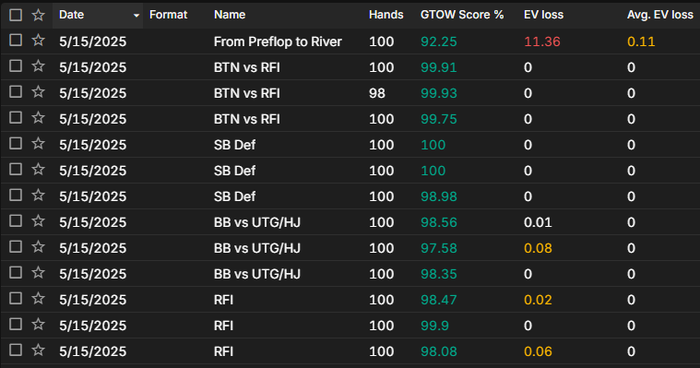Star the BTN vs RFI 99.91 row
Image resolution: width=700 pixels, height=368 pixels.
coord(38,67)
